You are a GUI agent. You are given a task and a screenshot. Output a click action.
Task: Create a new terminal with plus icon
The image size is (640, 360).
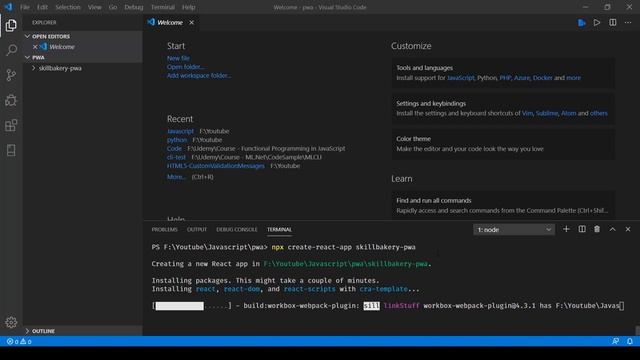click(566, 229)
